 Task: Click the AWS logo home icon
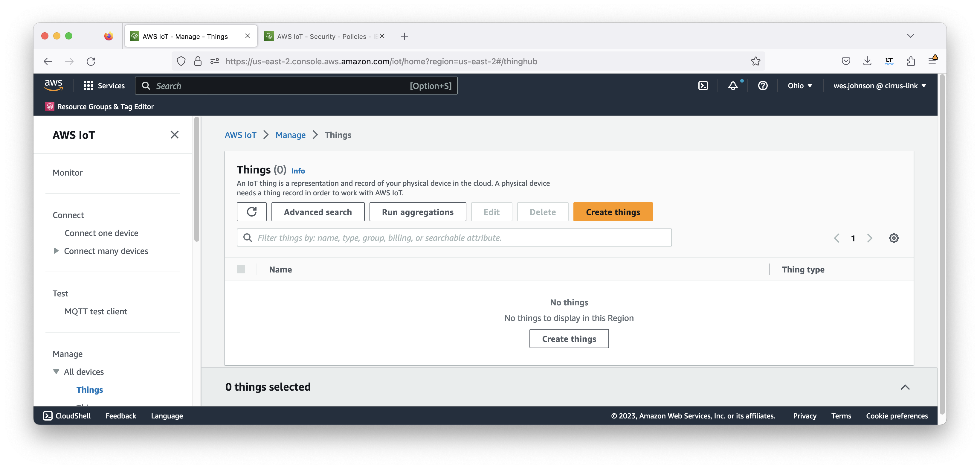click(54, 85)
